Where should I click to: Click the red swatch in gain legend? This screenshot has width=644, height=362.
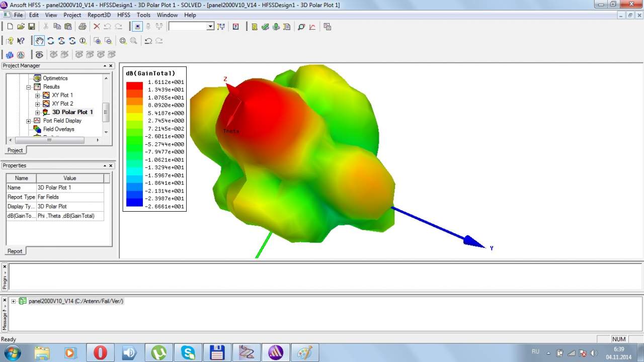[134, 86]
